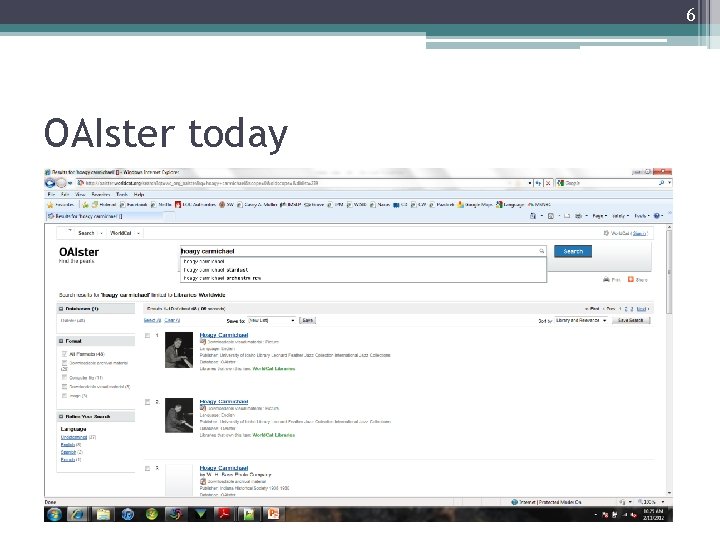Open the Windows Explorer folder taskbar icon
The image size is (720, 540).
click(103, 514)
